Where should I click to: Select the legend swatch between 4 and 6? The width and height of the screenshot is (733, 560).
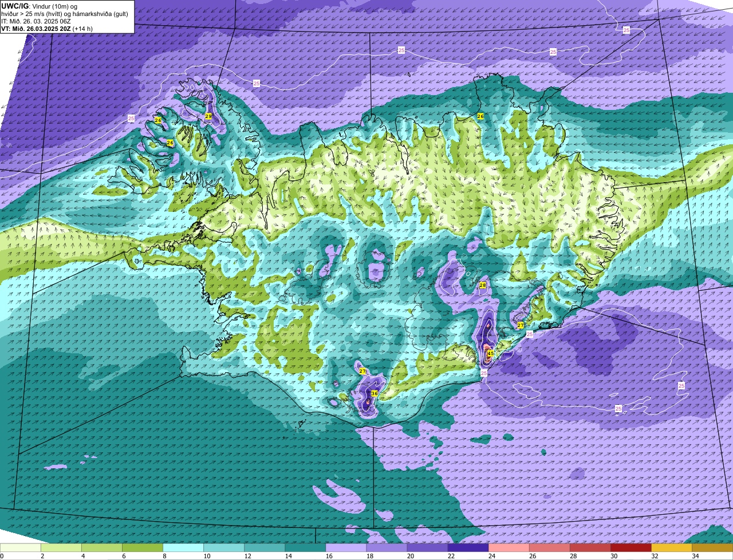(x=102, y=547)
